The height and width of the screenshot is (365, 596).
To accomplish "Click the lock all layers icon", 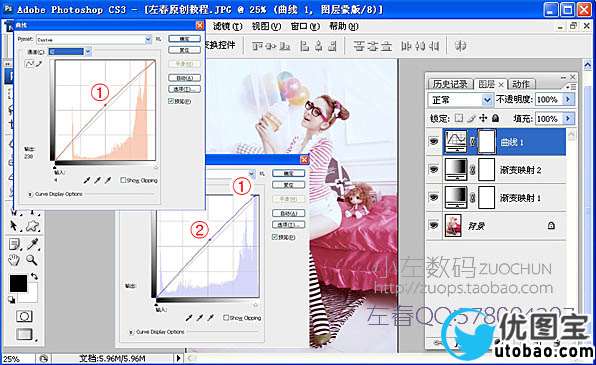I will click(495, 118).
